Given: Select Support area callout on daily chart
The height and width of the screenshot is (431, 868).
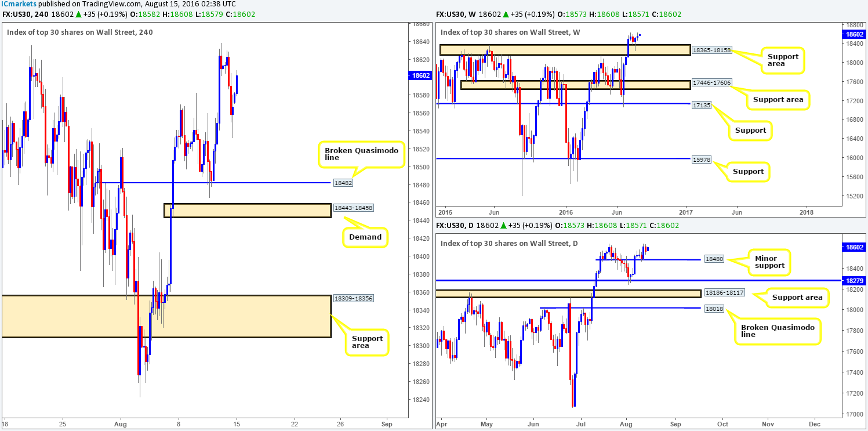Looking at the screenshot, I should click(797, 298).
